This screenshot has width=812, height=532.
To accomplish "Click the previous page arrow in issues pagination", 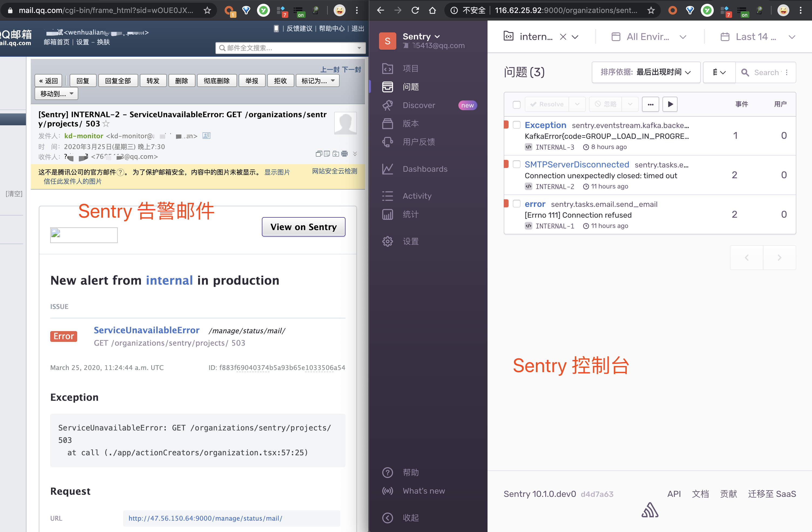I will click(746, 258).
